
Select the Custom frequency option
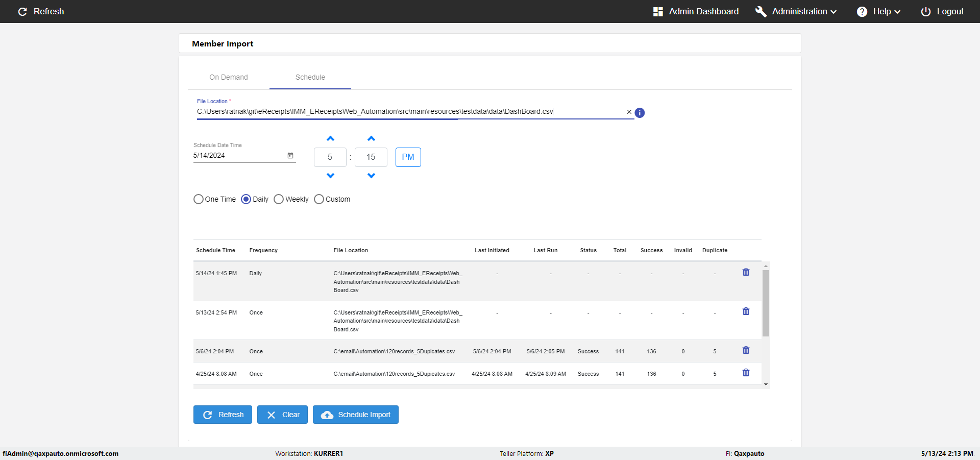pyautogui.click(x=319, y=199)
